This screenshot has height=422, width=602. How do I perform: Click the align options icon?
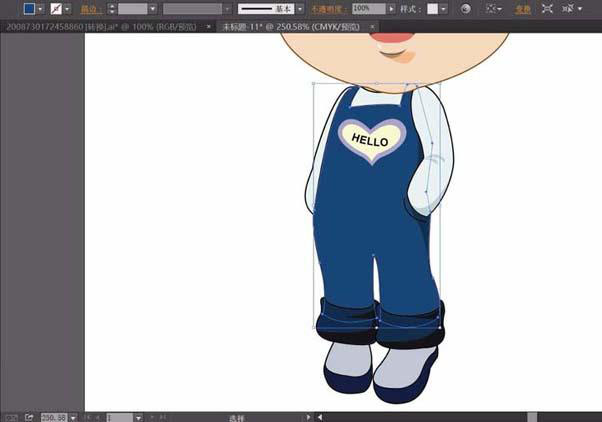[493, 9]
